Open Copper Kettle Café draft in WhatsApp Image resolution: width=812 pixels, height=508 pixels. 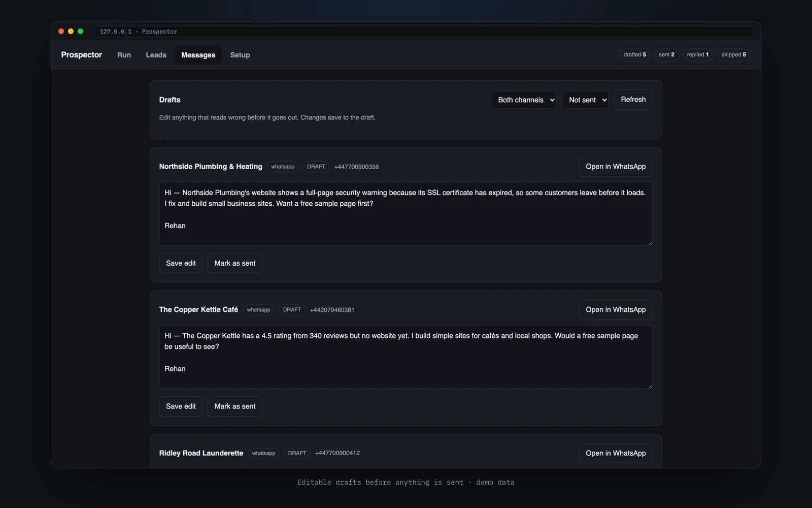(x=616, y=310)
